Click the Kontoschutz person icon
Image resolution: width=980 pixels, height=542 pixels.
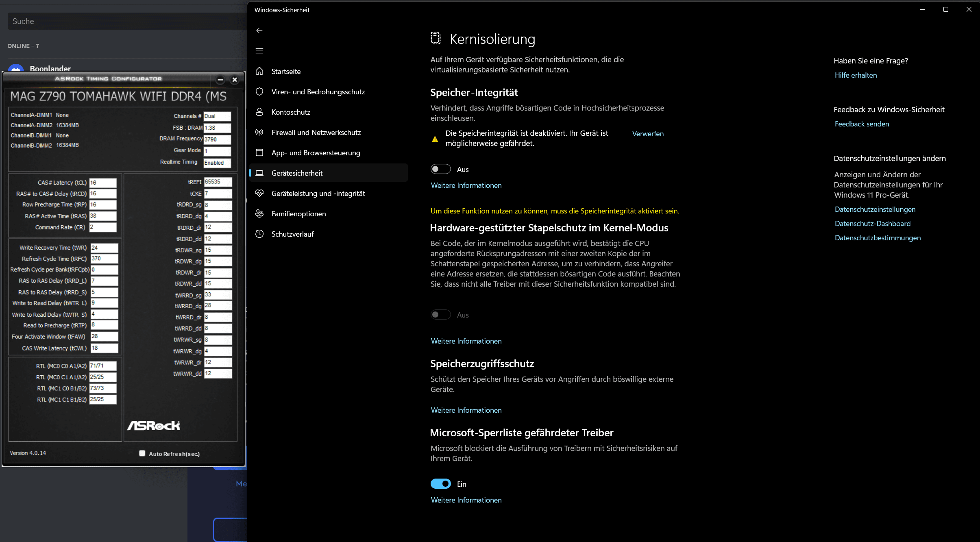click(259, 112)
